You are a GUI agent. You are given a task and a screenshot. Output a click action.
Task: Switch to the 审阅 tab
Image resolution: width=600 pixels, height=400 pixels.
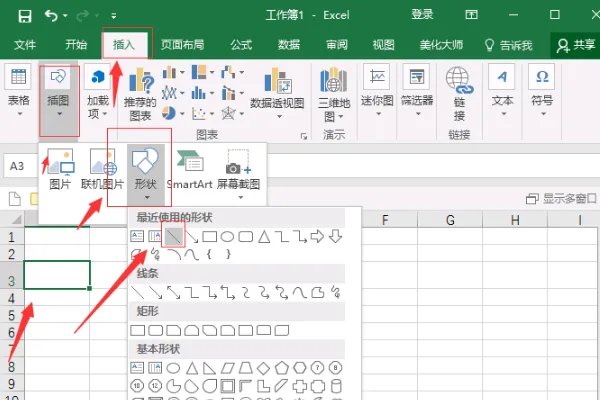337,45
